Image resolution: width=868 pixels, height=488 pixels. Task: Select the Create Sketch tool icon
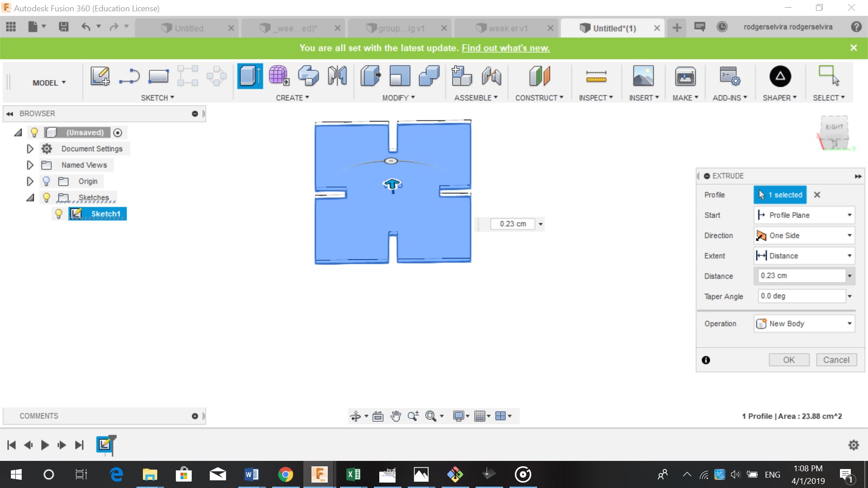(100, 76)
